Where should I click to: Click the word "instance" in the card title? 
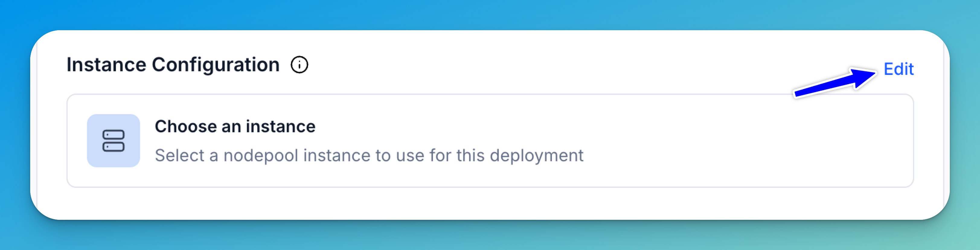[x=280, y=126]
